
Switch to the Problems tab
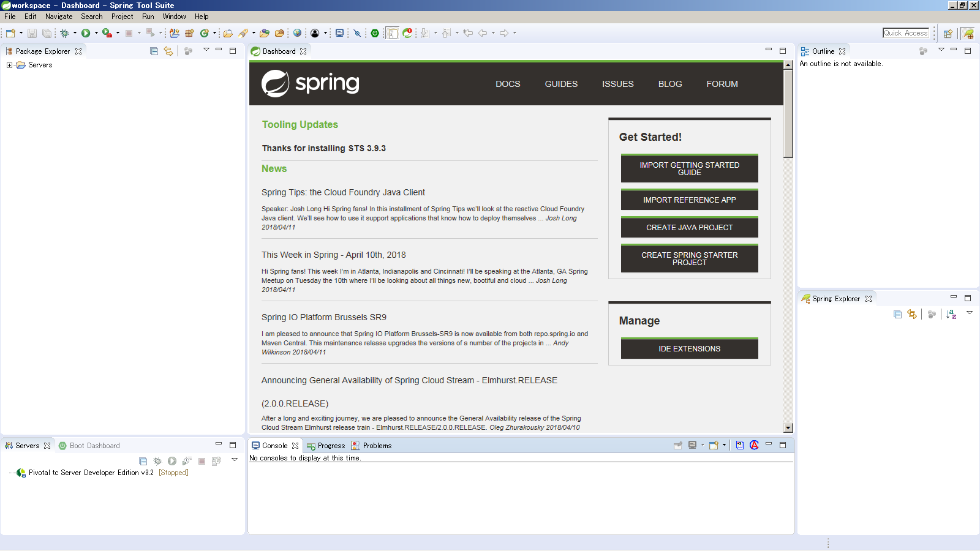371,446
